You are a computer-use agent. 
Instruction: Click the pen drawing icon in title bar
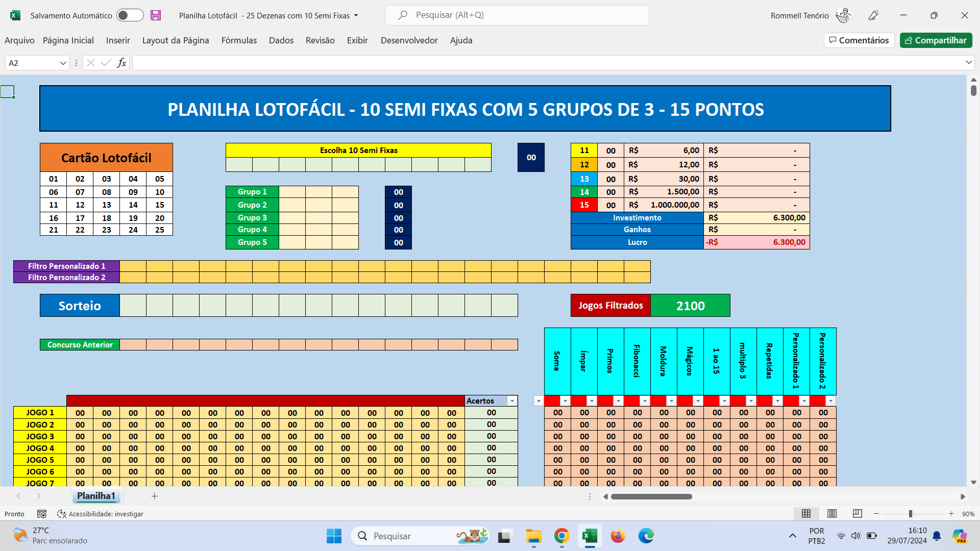tap(873, 15)
